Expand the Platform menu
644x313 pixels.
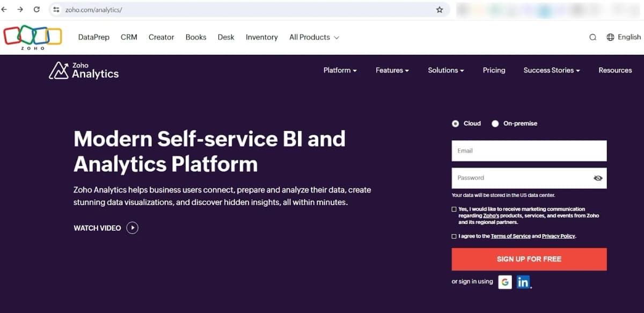click(x=340, y=70)
